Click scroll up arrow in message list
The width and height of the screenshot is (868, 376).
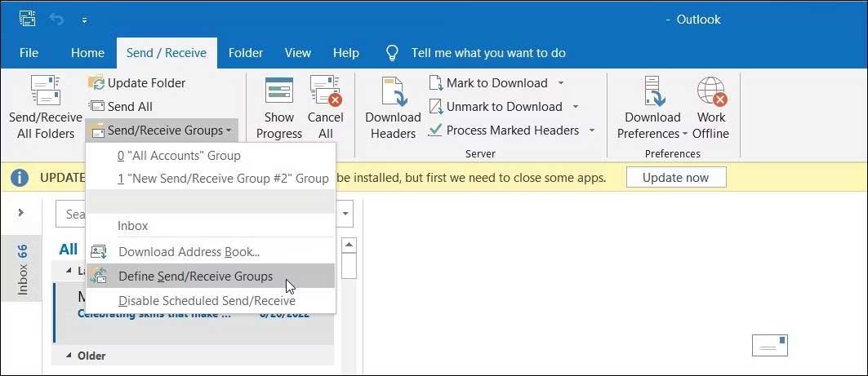(x=349, y=246)
